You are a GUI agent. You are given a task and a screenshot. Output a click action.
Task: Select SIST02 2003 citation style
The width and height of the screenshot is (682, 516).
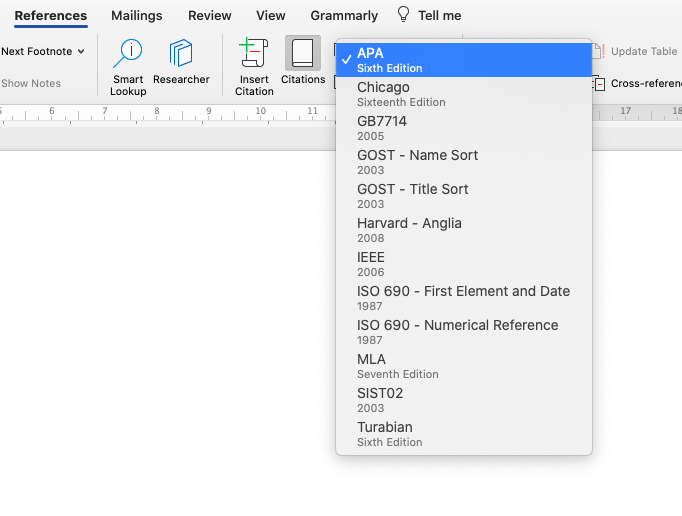464,399
